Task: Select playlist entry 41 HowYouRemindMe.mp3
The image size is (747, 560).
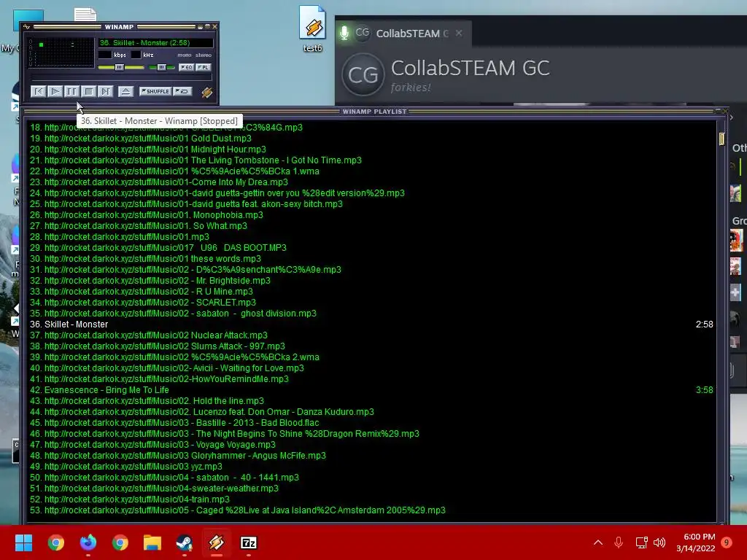Action: coord(371,379)
